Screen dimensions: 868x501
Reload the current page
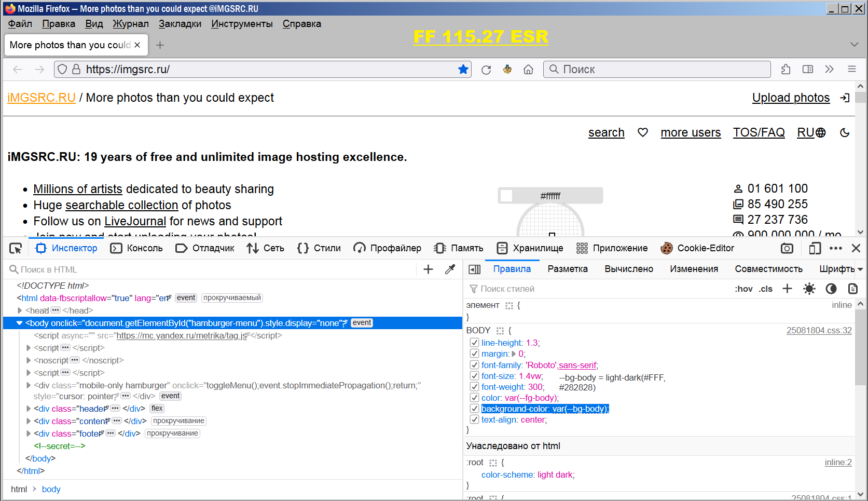(x=486, y=70)
